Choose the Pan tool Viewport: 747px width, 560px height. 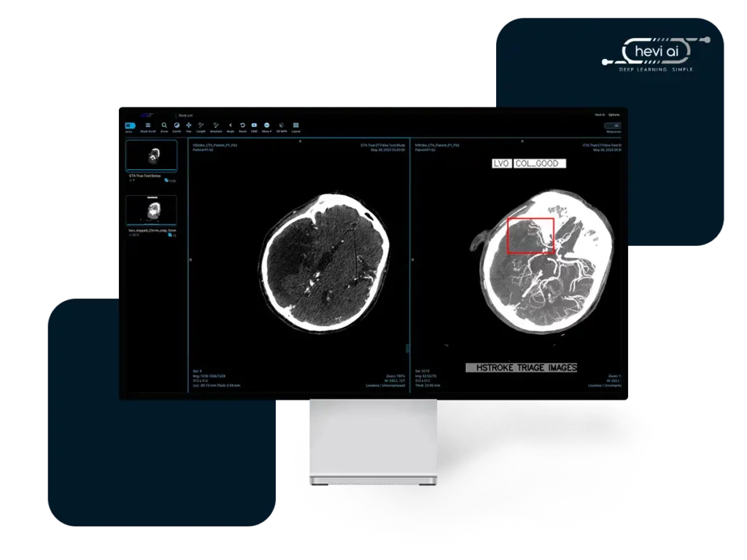coord(189,127)
